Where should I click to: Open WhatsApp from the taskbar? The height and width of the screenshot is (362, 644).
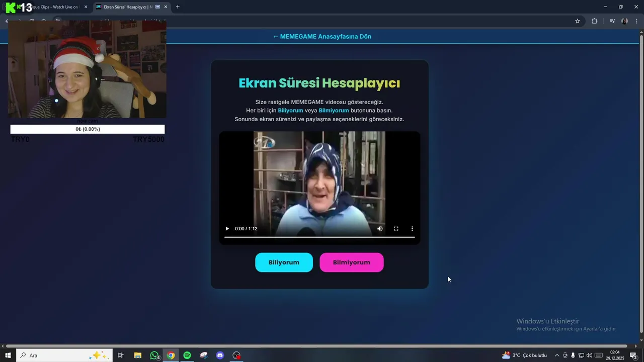[154, 355]
